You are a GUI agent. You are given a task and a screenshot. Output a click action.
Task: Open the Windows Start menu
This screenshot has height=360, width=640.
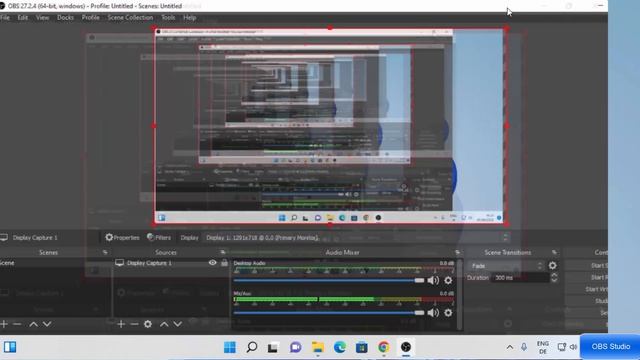point(230,347)
